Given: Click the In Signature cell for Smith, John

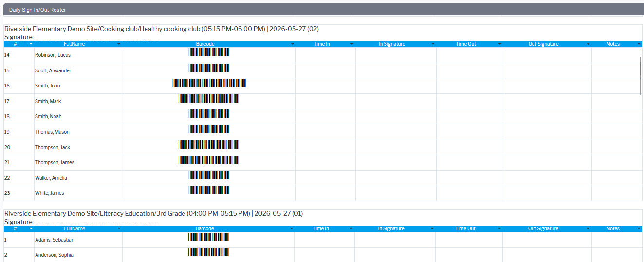Looking at the screenshot, I should (396, 86).
